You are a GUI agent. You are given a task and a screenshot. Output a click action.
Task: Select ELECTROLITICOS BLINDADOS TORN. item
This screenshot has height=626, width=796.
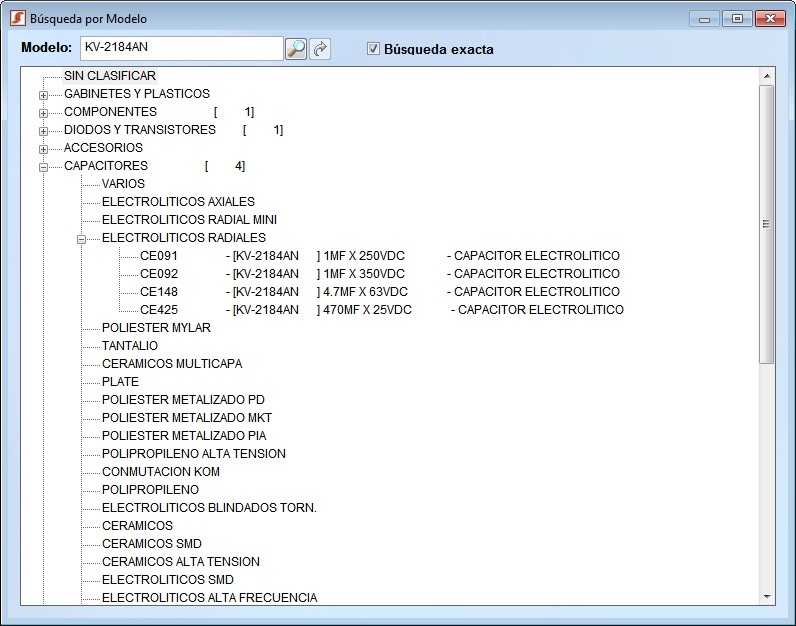click(209, 508)
